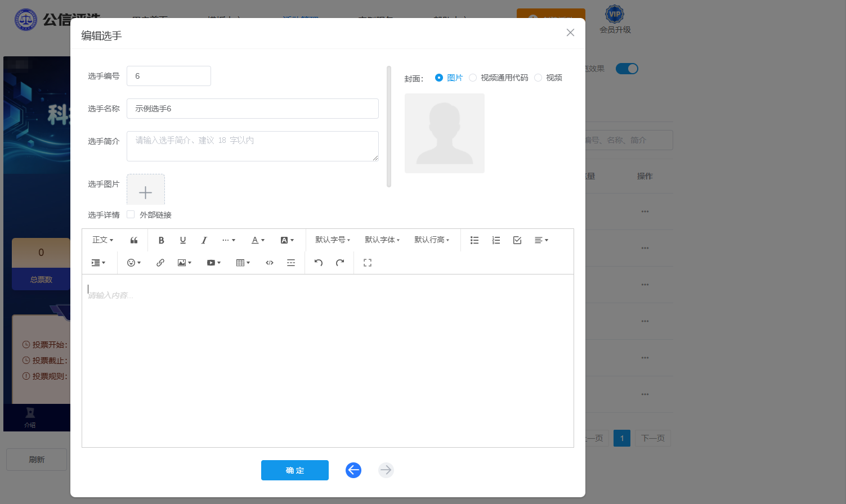Redo the last edit

[x=340, y=263]
